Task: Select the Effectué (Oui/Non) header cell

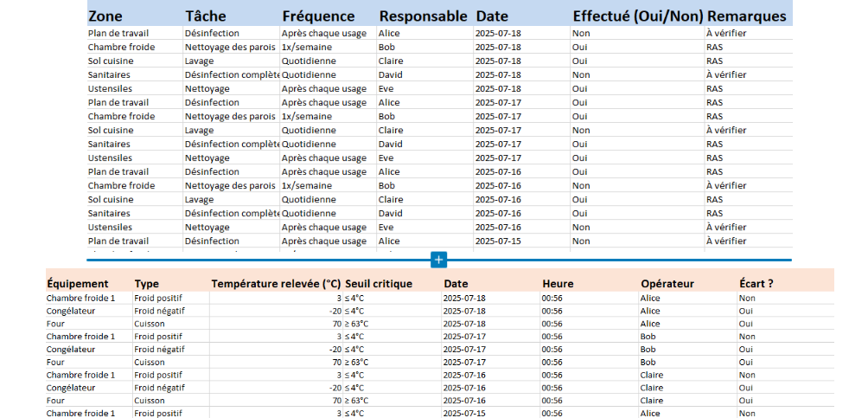Action: 636,16
